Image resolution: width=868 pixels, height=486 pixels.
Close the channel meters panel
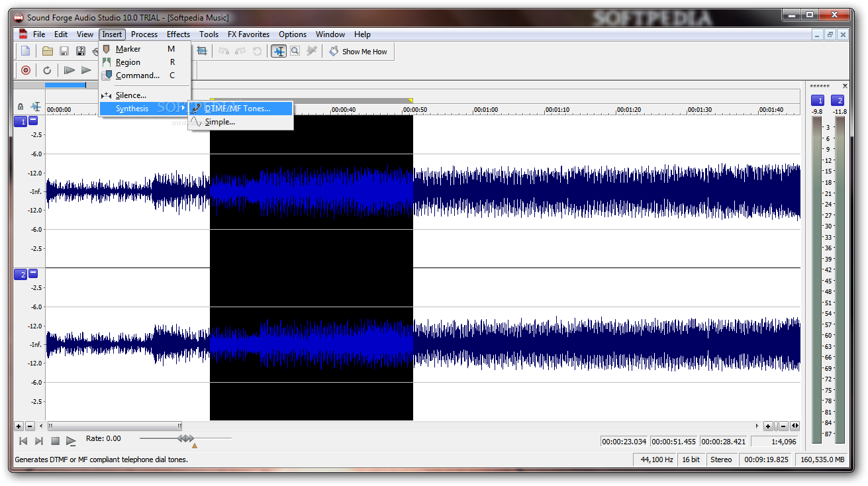pos(845,86)
